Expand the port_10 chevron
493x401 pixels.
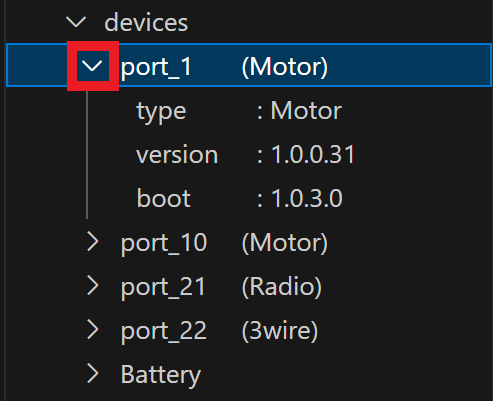coord(93,242)
